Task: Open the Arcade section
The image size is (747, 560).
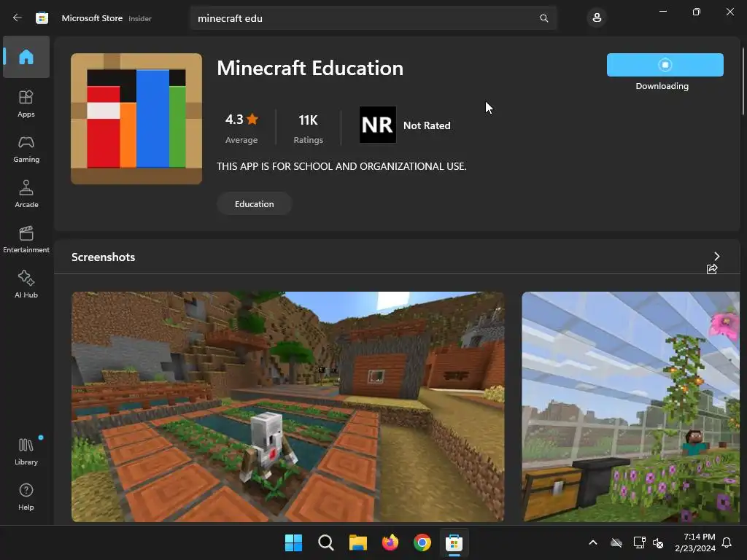Action: (x=26, y=194)
